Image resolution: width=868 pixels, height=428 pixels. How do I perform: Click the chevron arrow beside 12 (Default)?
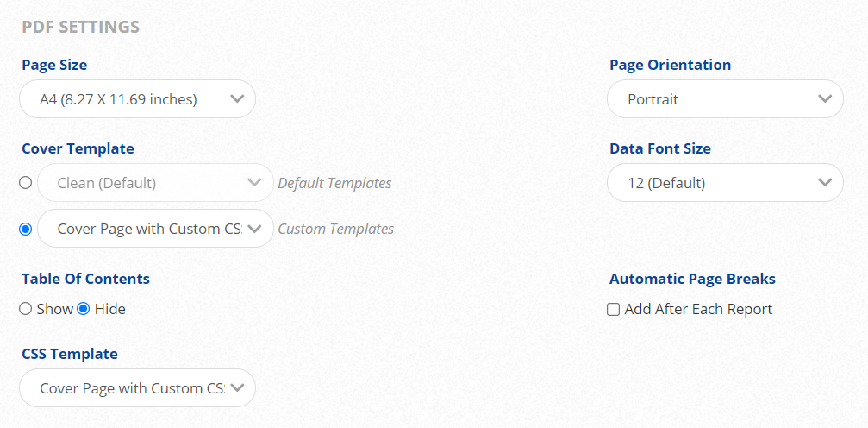click(825, 183)
